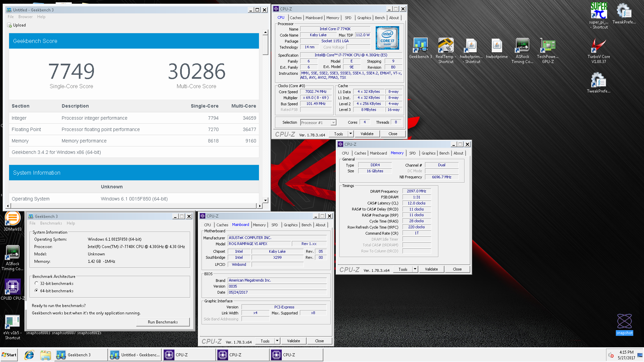The width and height of the screenshot is (644, 362).
Task: Click vertical scrollbar down arrow in Geekbench results
Action: (265, 200)
